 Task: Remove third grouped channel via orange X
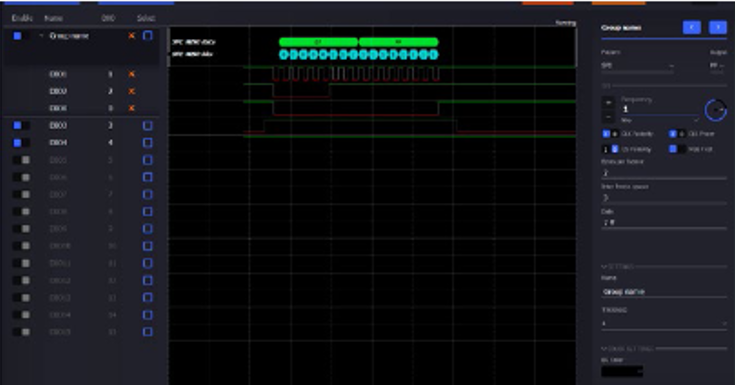tap(131, 108)
